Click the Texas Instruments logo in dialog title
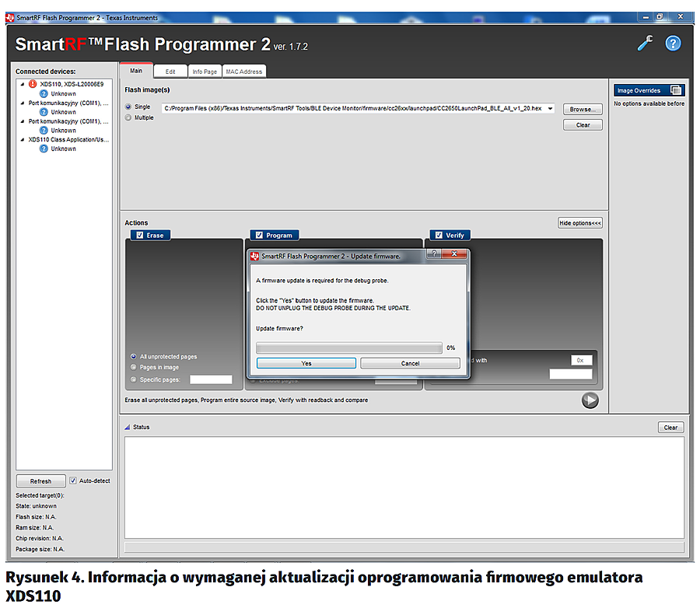The height and width of the screenshot is (608, 700). [x=254, y=255]
